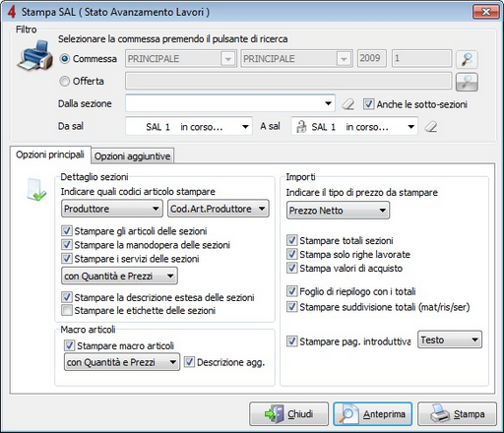Switch to Opzioni aggiuntive tab

pos(132,156)
